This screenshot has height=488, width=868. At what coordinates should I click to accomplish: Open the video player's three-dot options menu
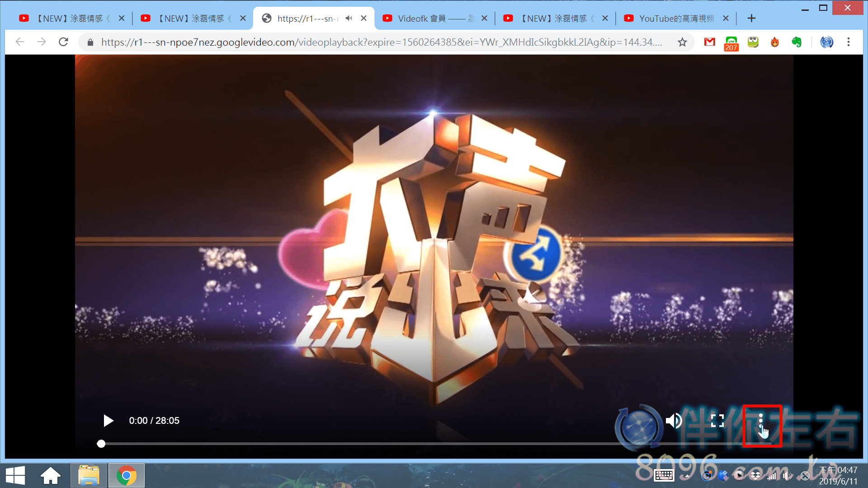coord(761,421)
